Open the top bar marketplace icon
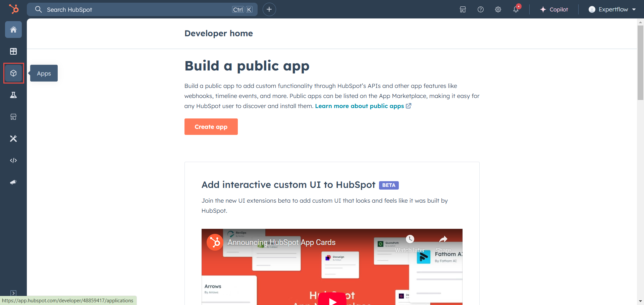The width and height of the screenshot is (644, 305). 463,9
